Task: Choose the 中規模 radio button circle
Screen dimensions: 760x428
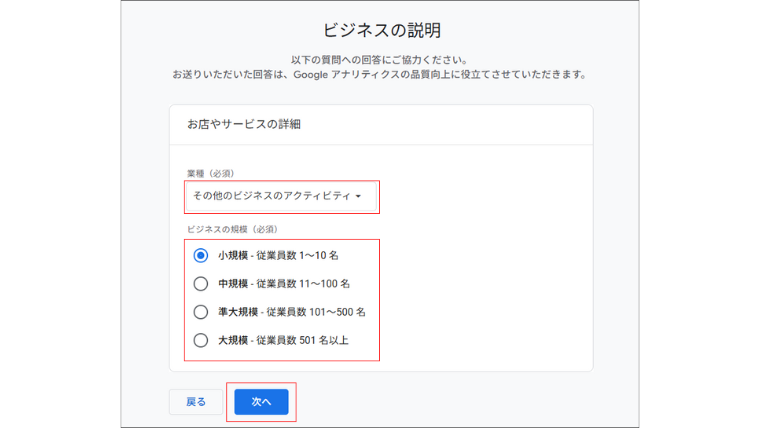Action: pyautogui.click(x=201, y=284)
